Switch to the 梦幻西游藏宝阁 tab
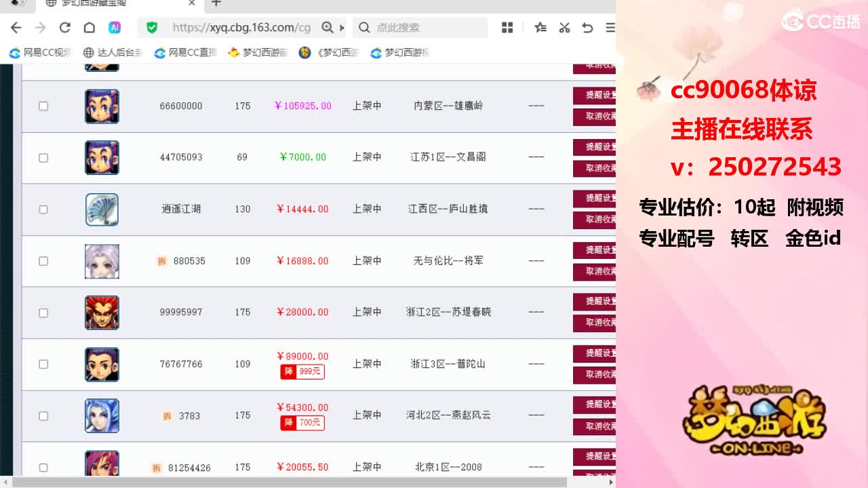This screenshot has width=868, height=488. tap(119, 4)
